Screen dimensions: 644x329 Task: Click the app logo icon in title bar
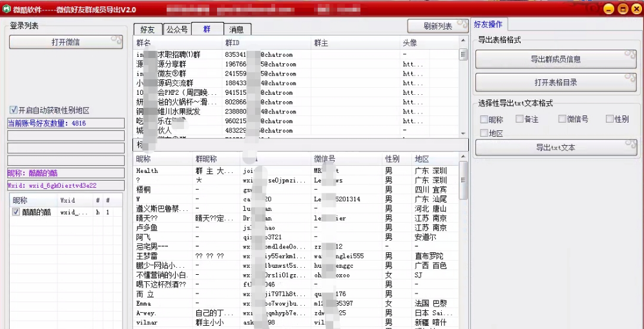coord(6,9)
